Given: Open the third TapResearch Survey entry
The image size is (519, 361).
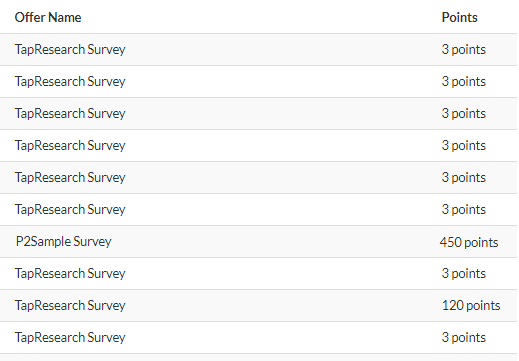Looking at the screenshot, I should [70, 113].
